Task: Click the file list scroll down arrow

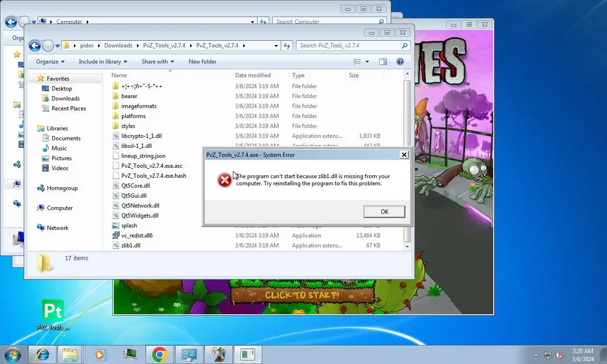Action: tap(407, 247)
